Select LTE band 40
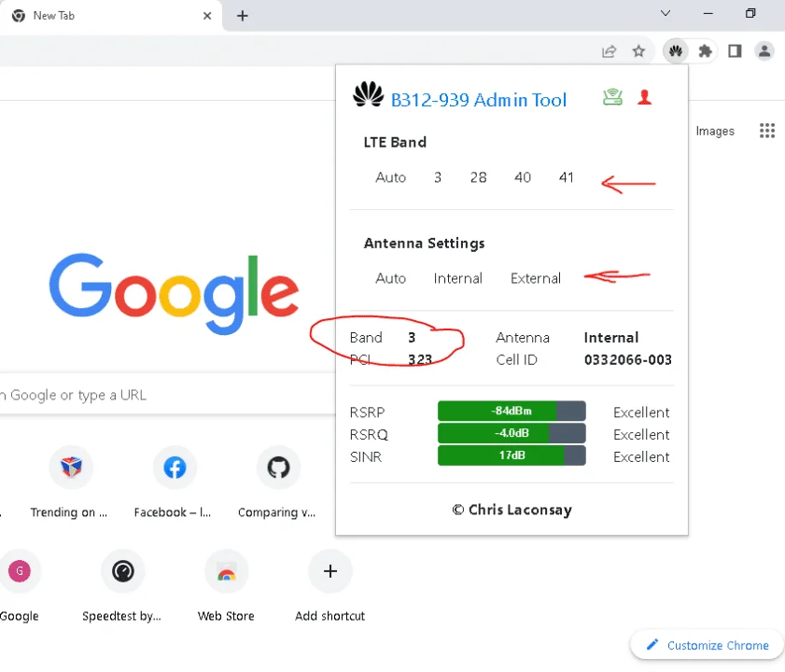 522,177
